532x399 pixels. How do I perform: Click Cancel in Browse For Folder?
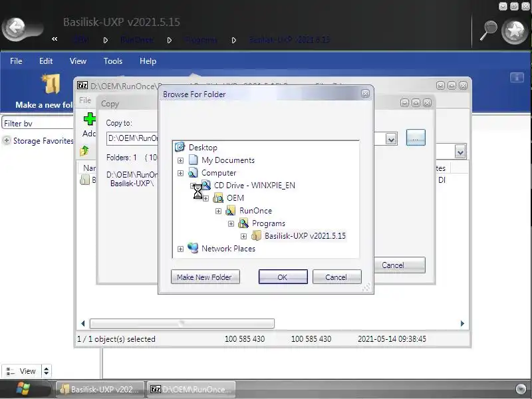[336, 277]
